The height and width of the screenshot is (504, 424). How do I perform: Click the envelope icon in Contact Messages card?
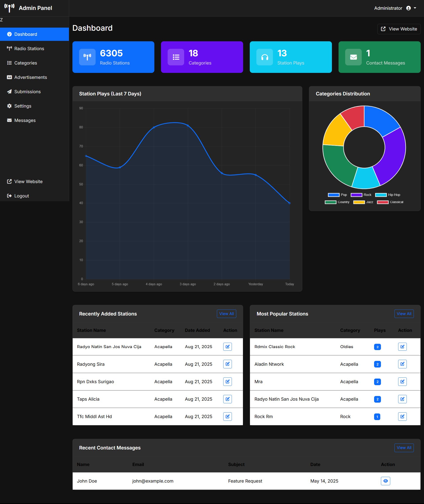click(x=353, y=57)
